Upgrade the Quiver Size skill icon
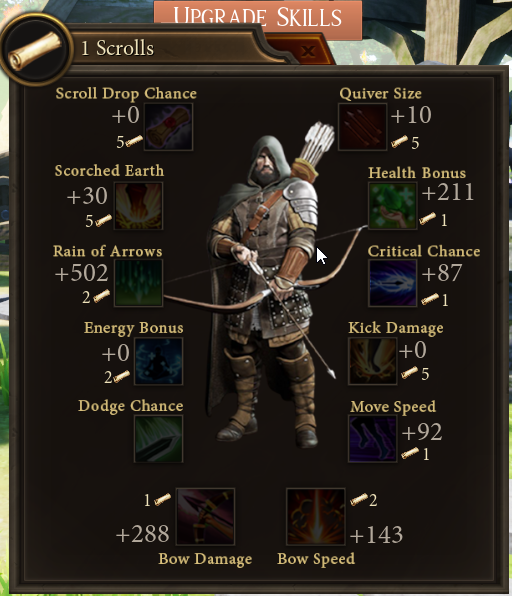 click(x=362, y=127)
